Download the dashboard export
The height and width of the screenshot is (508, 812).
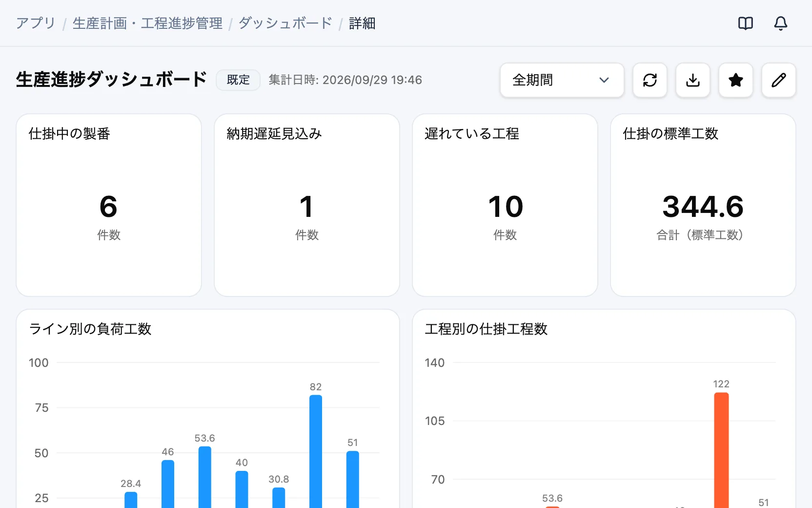pos(692,80)
